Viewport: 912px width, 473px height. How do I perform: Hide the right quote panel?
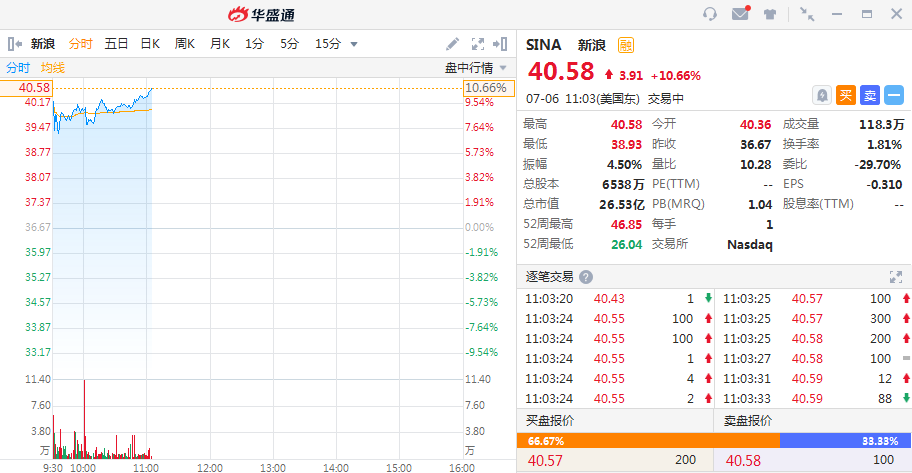(501, 44)
